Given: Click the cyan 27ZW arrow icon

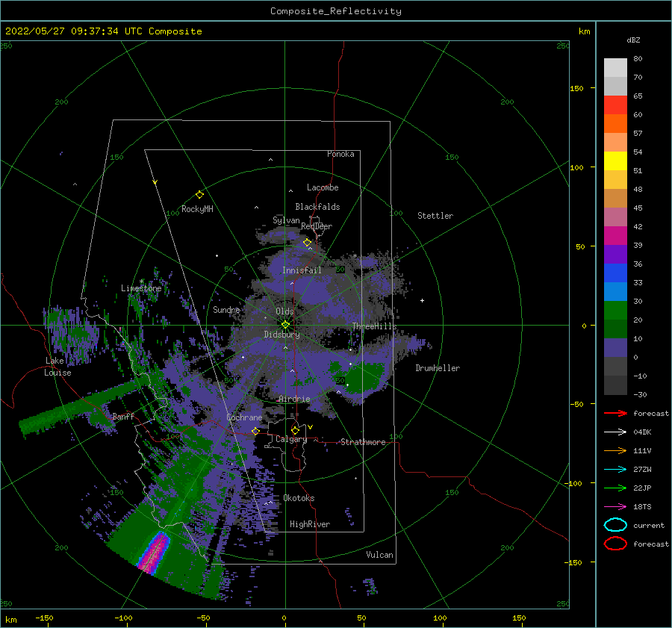Looking at the screenshot, I should (615, 470).
